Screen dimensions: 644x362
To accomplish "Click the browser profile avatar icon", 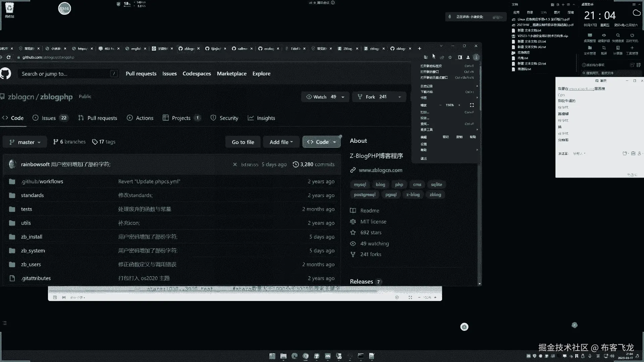I will [x=468, y=57].
